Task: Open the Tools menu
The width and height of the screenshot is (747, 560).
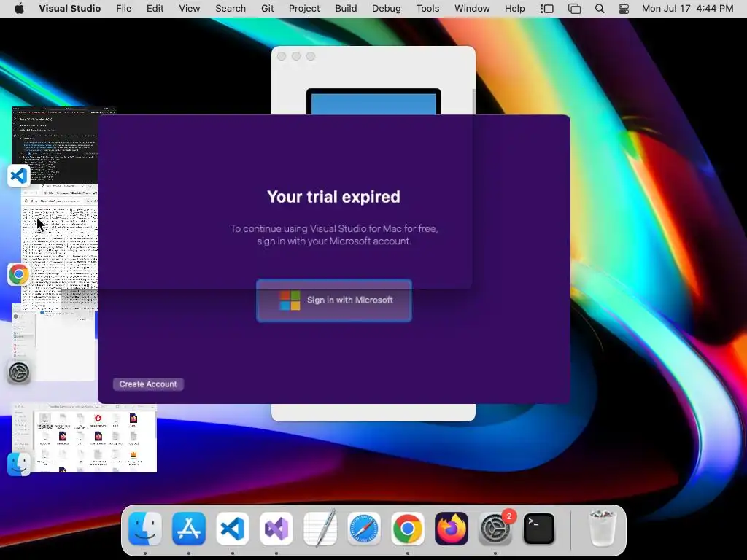Action: (x=427, y=9)
